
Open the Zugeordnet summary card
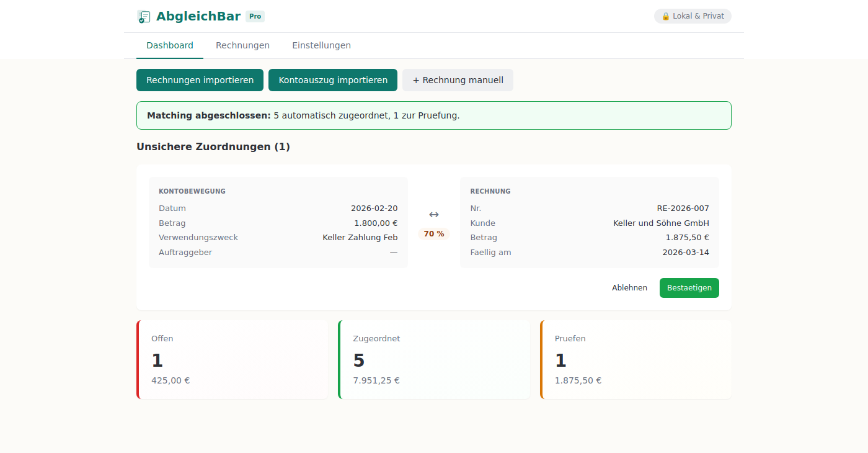pos(434,359)
